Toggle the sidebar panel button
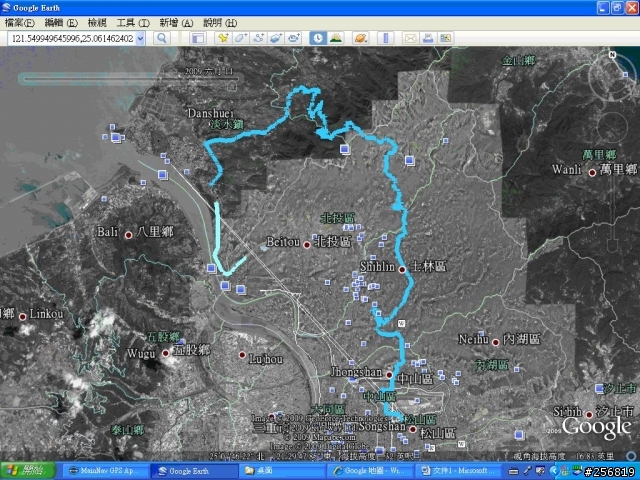The height and width of the screenshot is (480, 640). [x=198, y=38]
